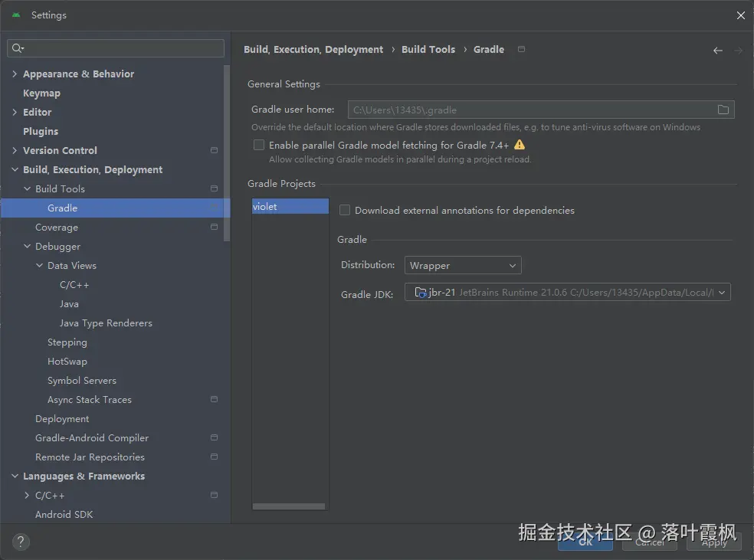Click the Apply button
The image size is (754, 560).
coord(714,542)
